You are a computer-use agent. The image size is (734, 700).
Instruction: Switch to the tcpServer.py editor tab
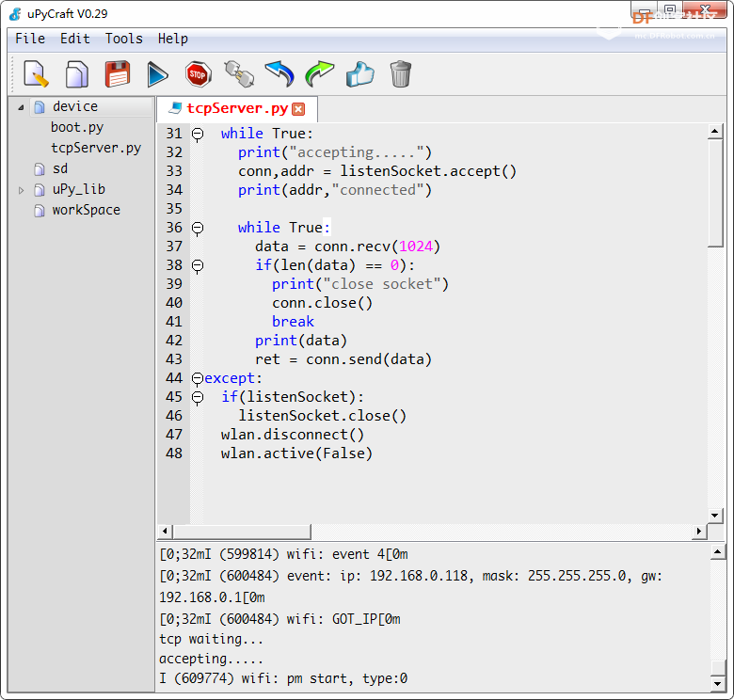[x=237, y=109]
